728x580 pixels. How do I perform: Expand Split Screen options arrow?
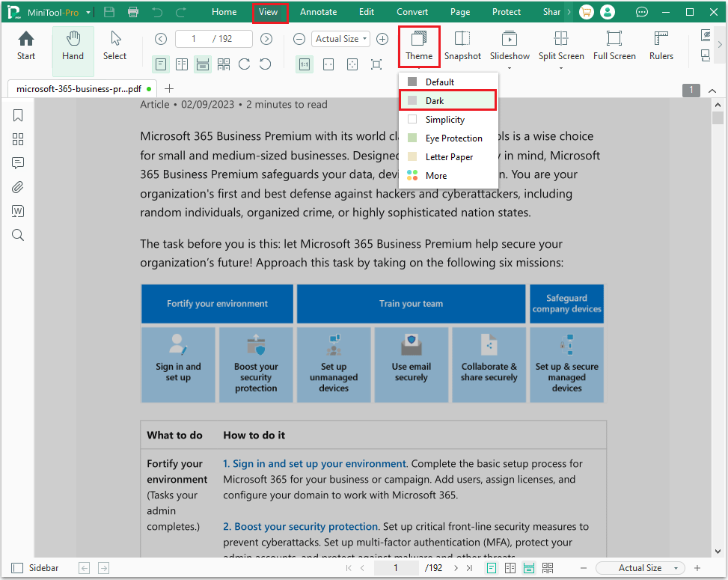[561, 68]
